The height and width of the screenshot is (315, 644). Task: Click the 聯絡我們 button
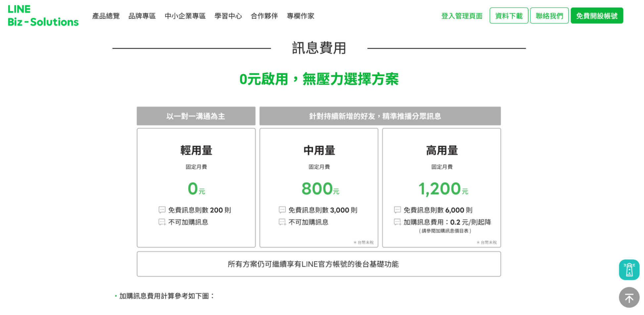pyautogui.click(x=549, y=16)
